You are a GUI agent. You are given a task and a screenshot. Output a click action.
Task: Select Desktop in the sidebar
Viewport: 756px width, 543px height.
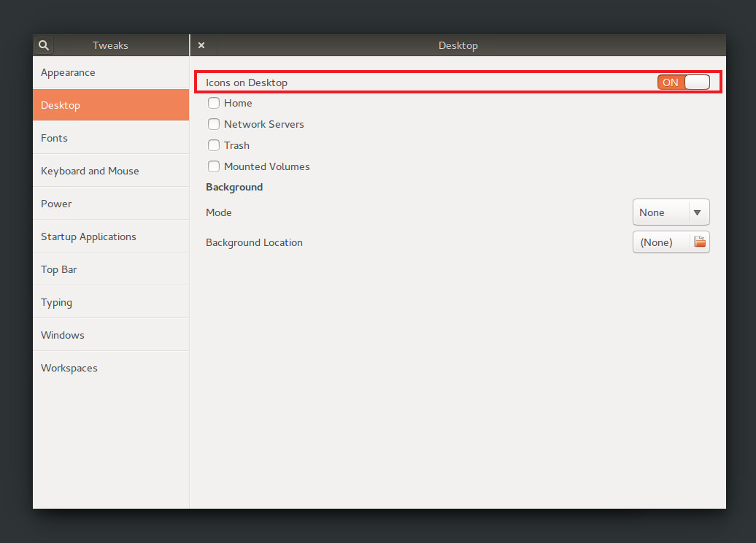111,105
